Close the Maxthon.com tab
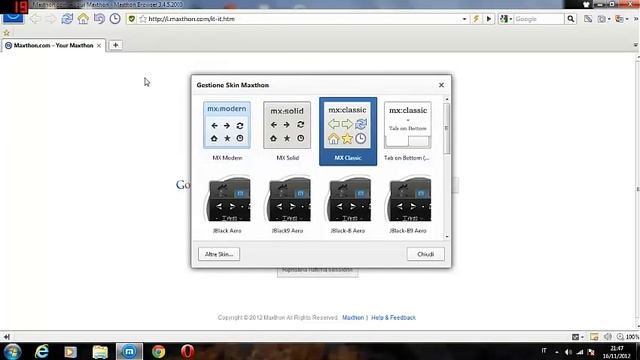The height and width of the screenshot is (360, 640). (99, 46)
